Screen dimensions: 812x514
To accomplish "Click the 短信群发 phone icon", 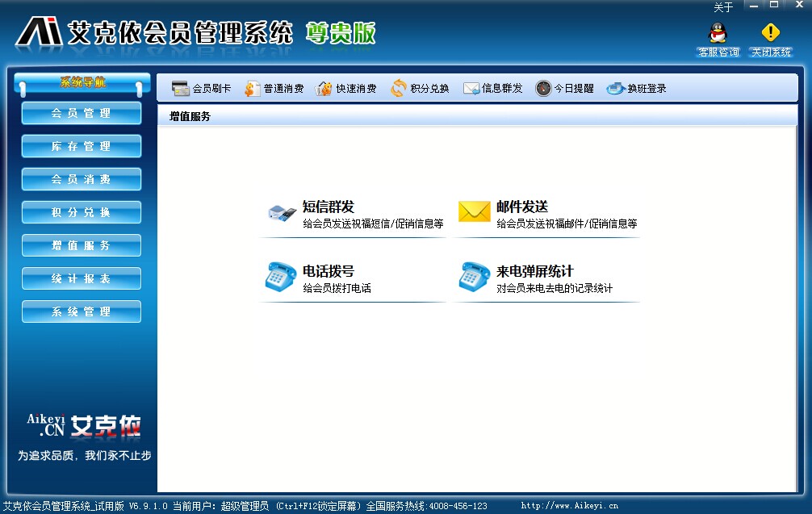I will click(283, 213).
